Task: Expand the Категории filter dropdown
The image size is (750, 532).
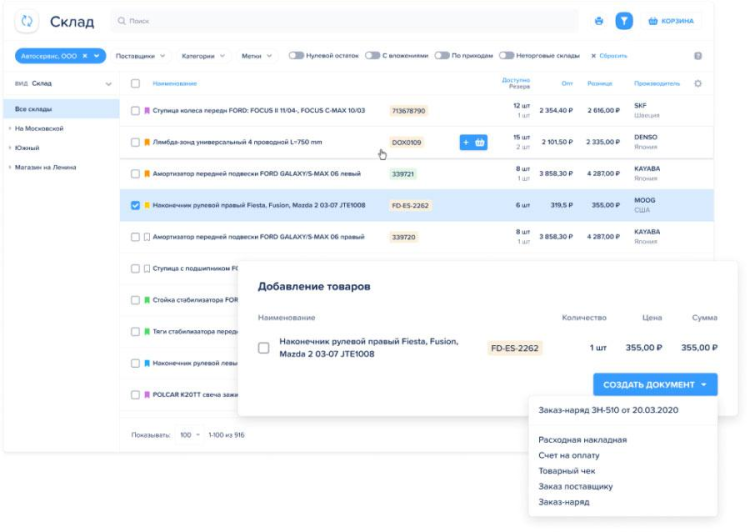Action: point(203,56)
